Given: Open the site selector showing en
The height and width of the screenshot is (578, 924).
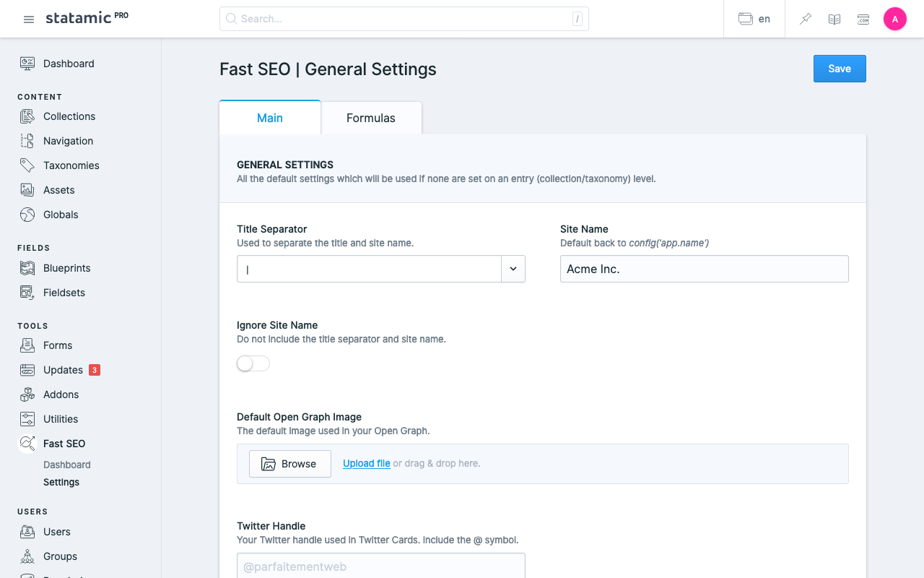Looking at the screenshot, I should point(754,20).
